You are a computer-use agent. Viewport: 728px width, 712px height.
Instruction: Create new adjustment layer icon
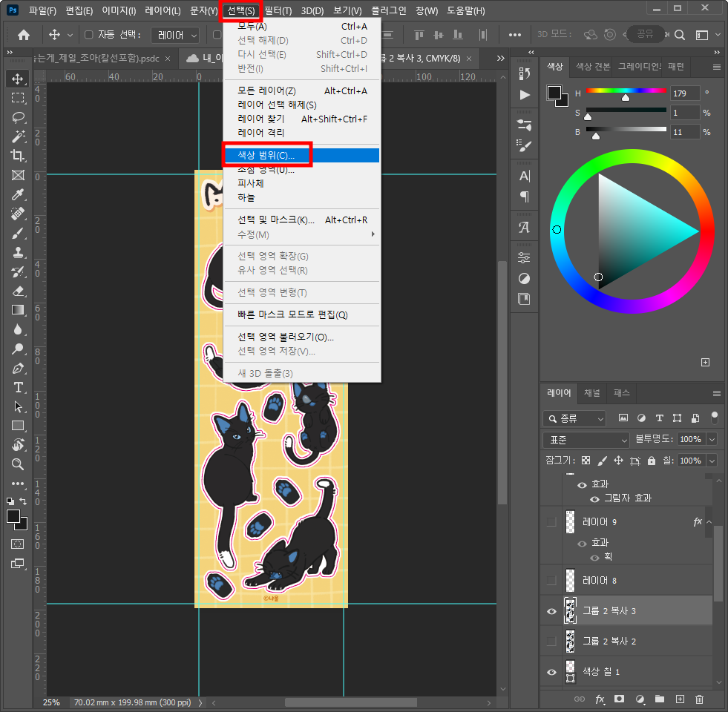coord(640,699)
